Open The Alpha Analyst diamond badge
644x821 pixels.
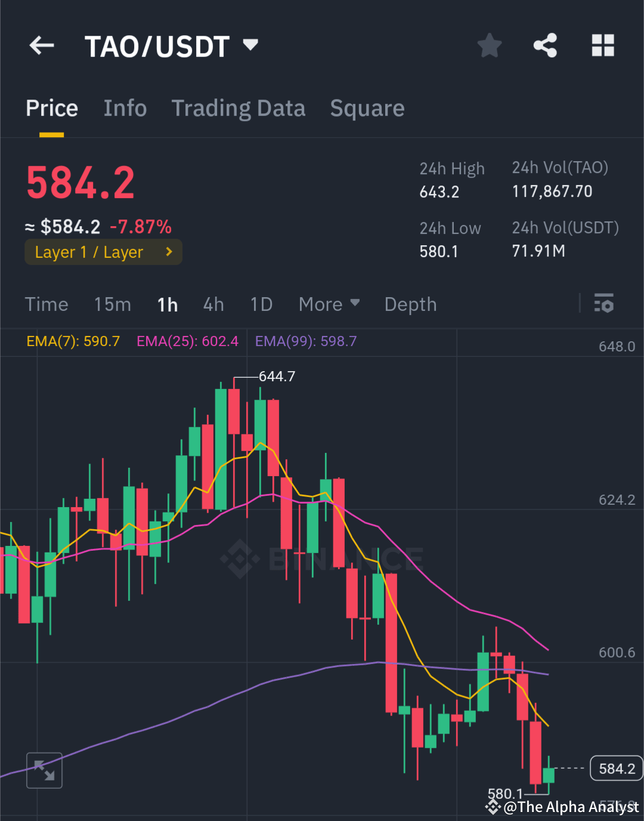coord(493,807)
